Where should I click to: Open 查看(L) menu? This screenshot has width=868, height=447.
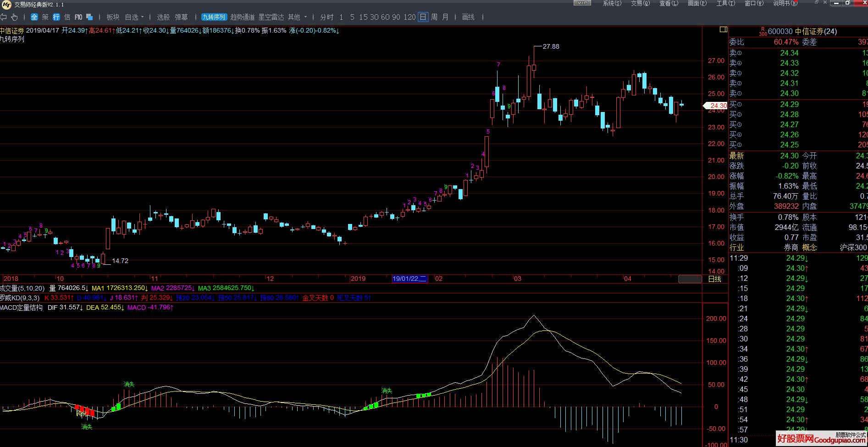[669, 3]
